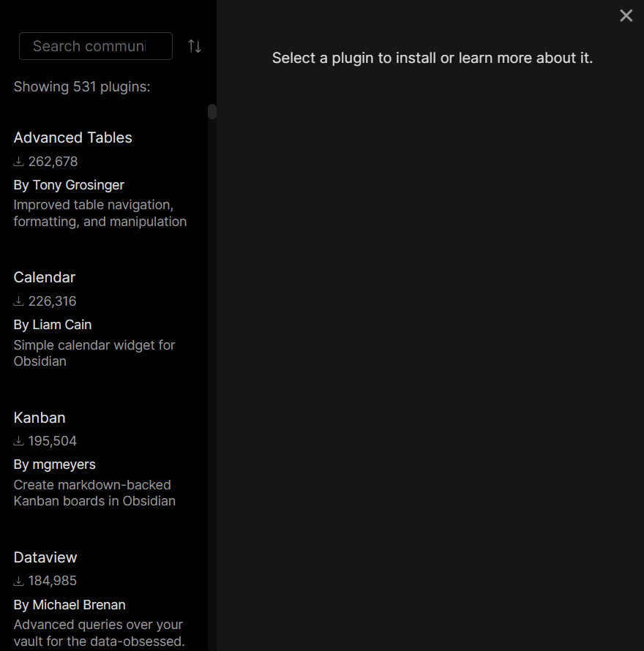This screenshot has width=644, height=651.
Task: Open the Advanced Tables plugin title
Action: 72,138
